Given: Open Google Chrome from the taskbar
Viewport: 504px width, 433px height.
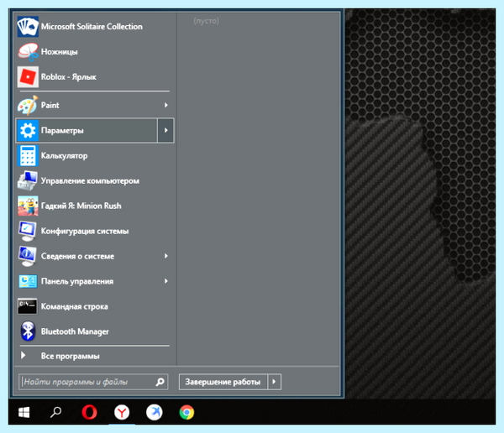Looking at the screenshot, I should pos(186,413).
